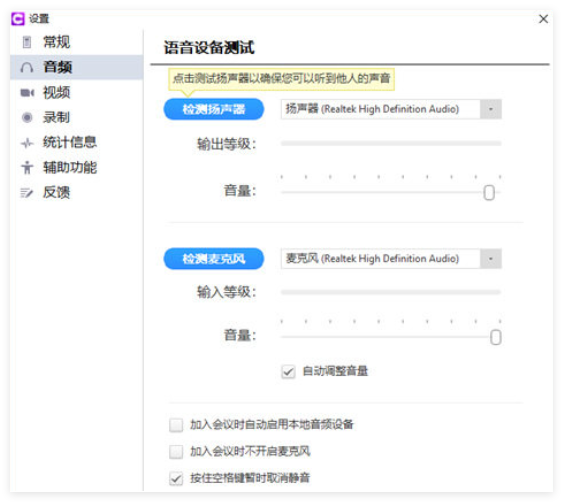This screenshot has width=563, height=502.
Task: Click the 设置 title text
Action: click(39, 19)
